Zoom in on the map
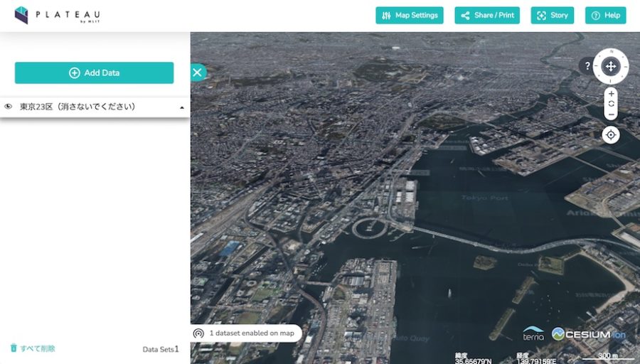640x364 pixels. click(610, 94)
